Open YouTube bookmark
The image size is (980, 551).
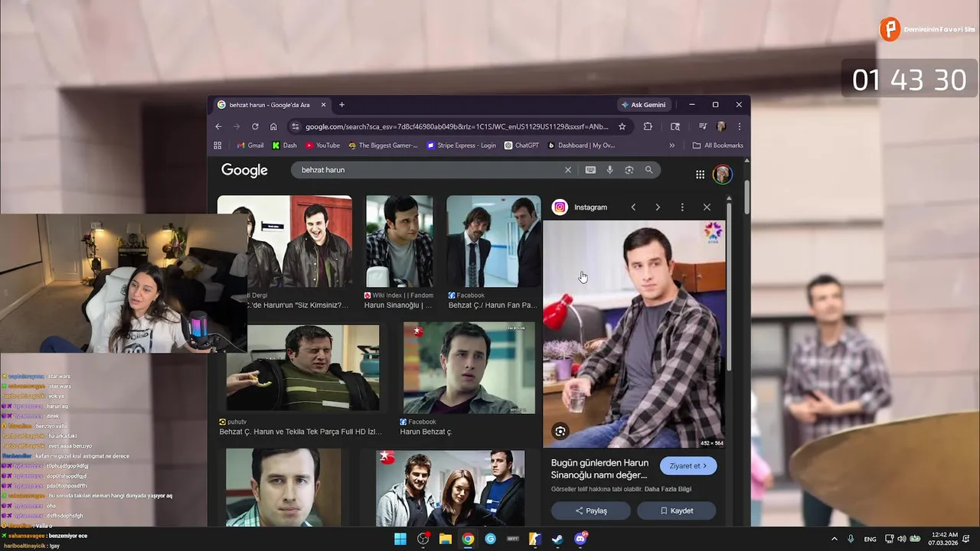pos(322,145)
